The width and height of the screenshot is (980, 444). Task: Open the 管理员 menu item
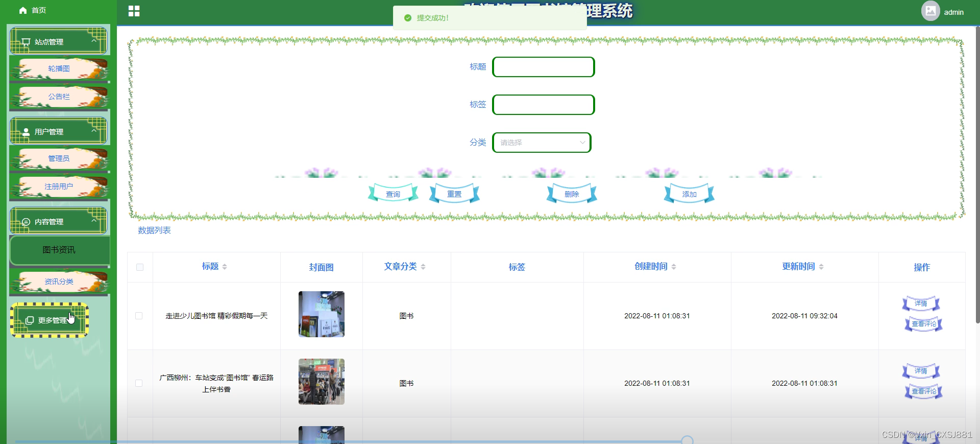point(59,159)
